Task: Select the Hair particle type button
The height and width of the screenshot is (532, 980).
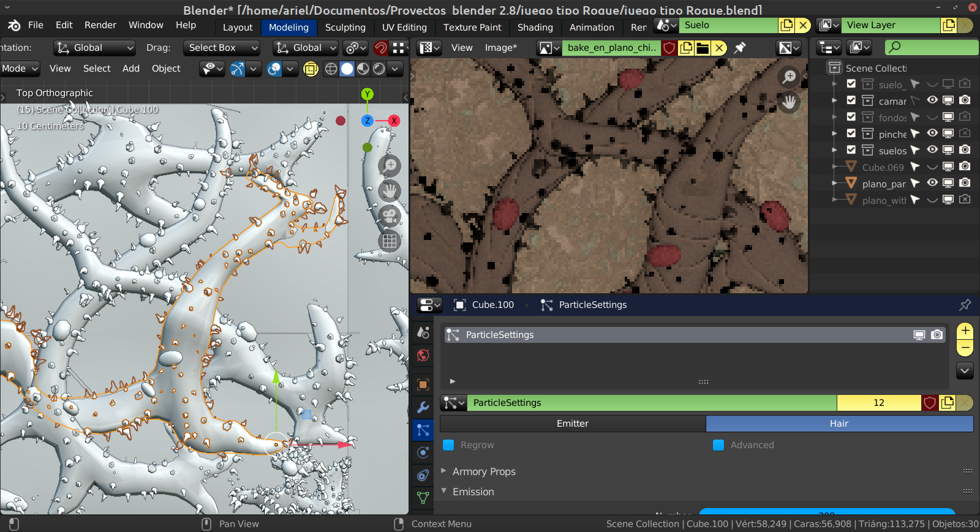Action: (839, 424)
